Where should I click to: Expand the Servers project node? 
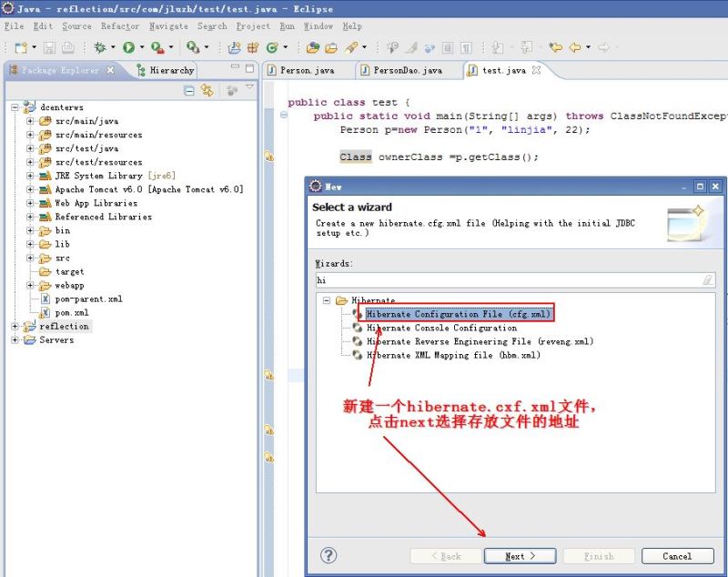pyautogui.click(x=15, y=339)
